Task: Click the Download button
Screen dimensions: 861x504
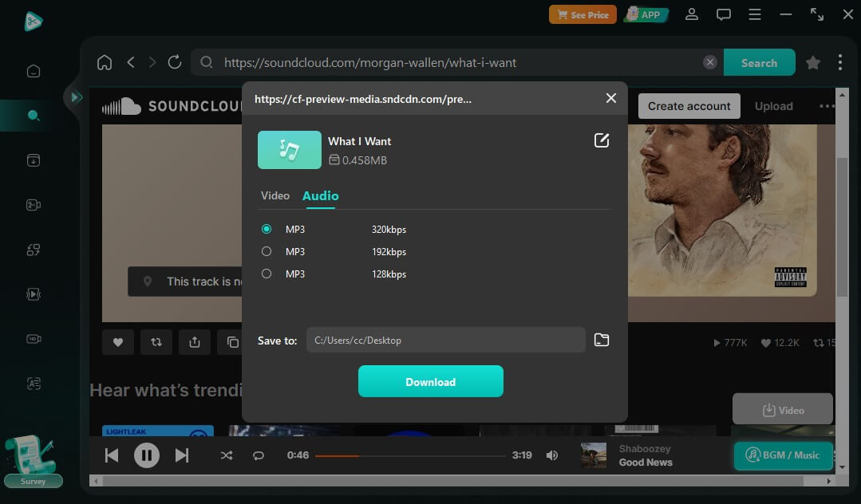Action: click(431, 381)
